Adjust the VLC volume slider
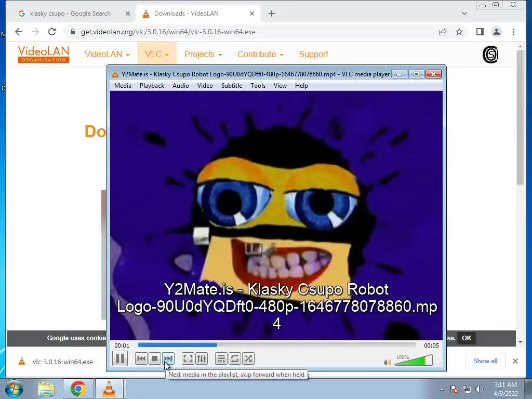532x399 pixels. coord(414,361)
